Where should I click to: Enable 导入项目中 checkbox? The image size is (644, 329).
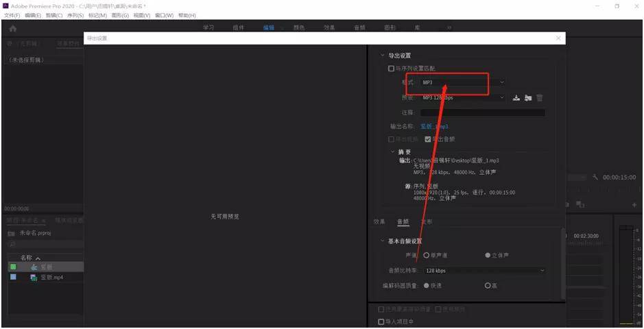[x=381, y=321]
